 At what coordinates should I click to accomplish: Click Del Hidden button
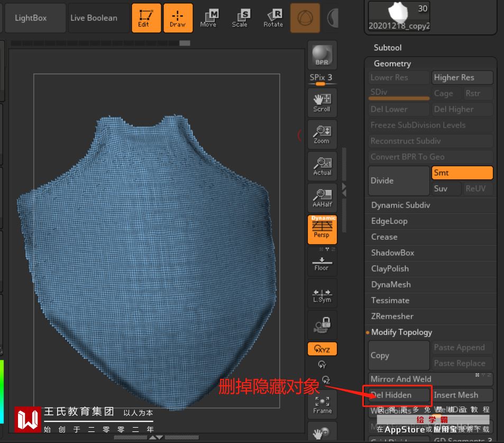pos(399,395)
